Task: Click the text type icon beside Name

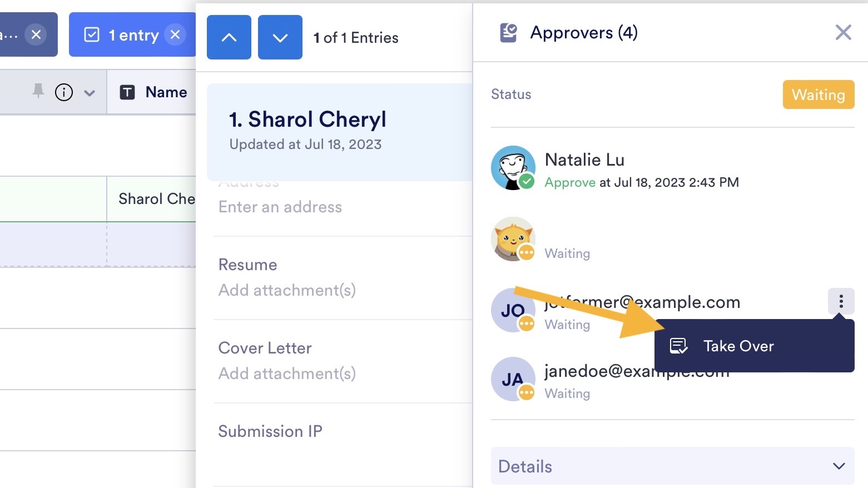Action: (x=127, y=92)
